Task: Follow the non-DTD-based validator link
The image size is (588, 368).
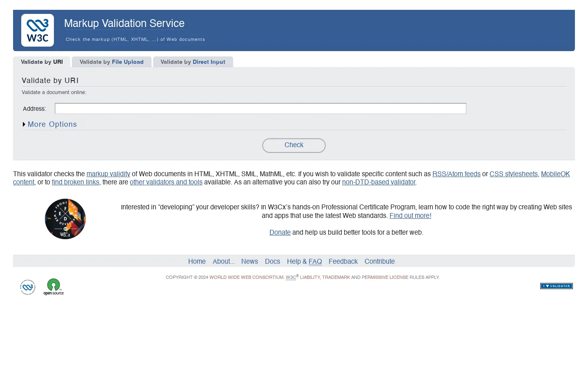Action: [x=379, y=182]
